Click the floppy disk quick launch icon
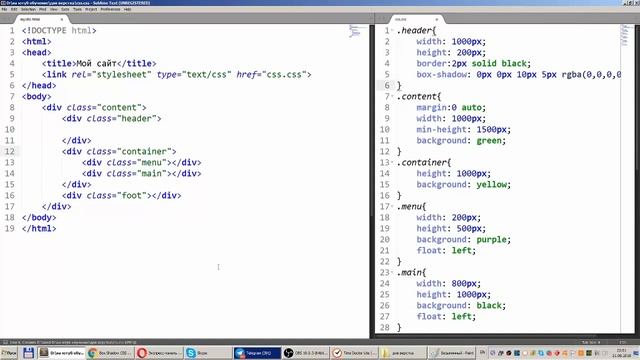Image resolution: width=640 pixels, height=360 pixels. [28, 353]
